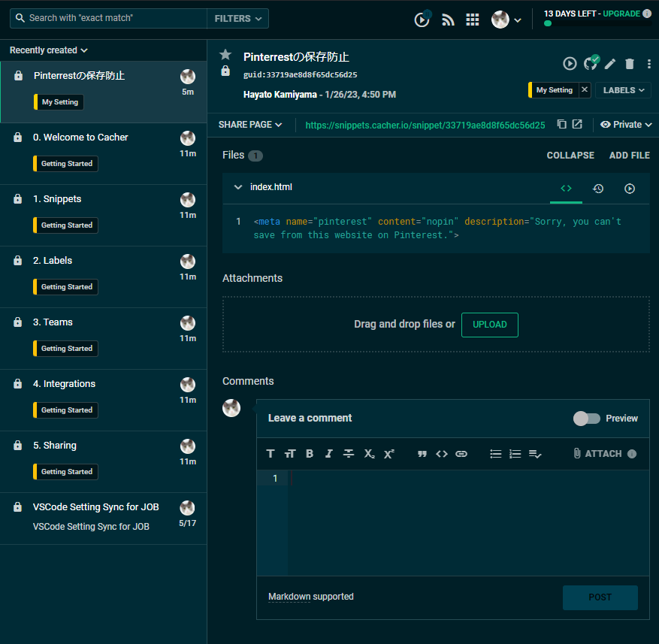
Task: Click the commenter avatar thumbnail
Action: [x=231, y=408]
